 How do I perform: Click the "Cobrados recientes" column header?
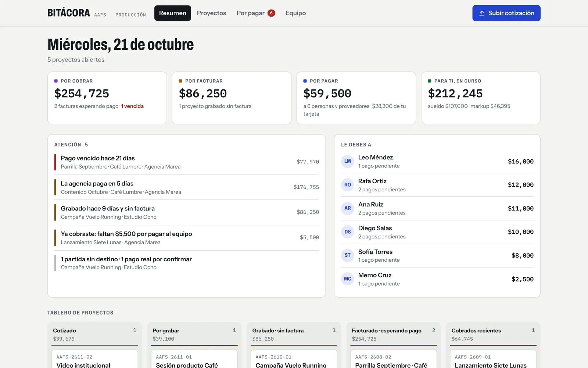(x=493, y=334)
